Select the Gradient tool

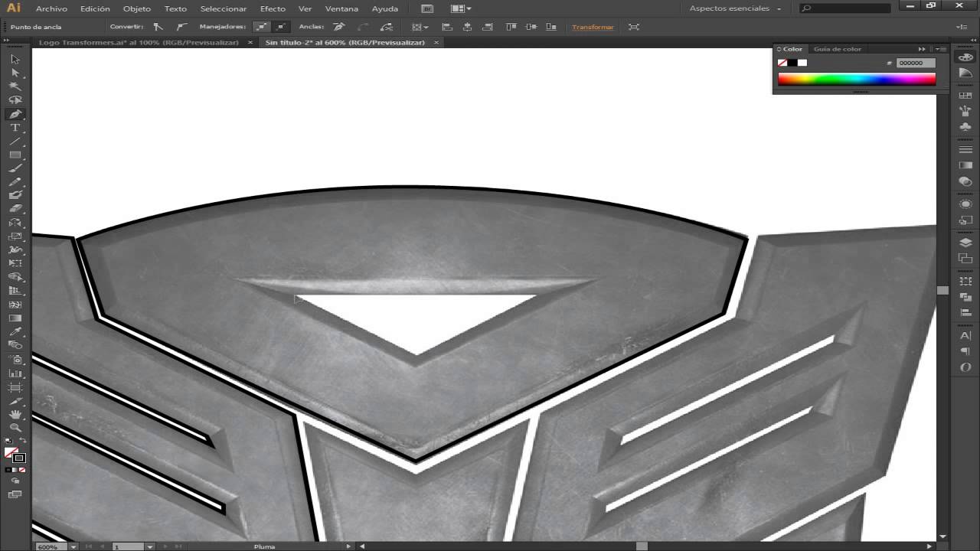pyautogui.click(x=15, y=318)
